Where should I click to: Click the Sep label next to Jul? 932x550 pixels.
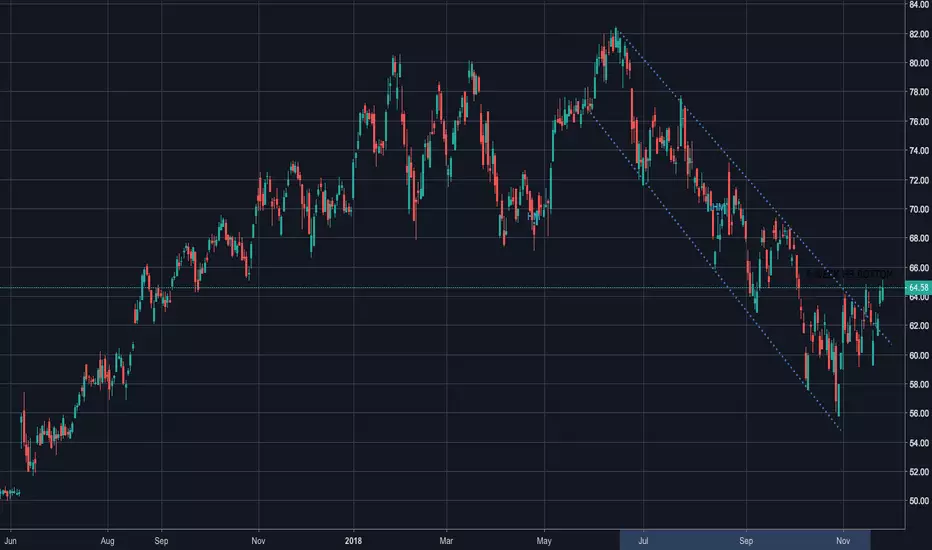tap(746, 541)
